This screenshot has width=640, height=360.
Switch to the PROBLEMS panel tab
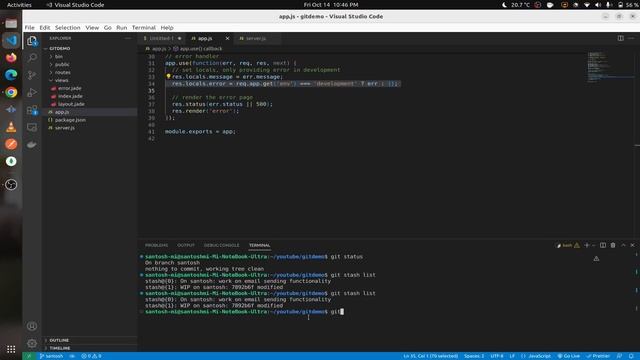(x=156, y=245)
